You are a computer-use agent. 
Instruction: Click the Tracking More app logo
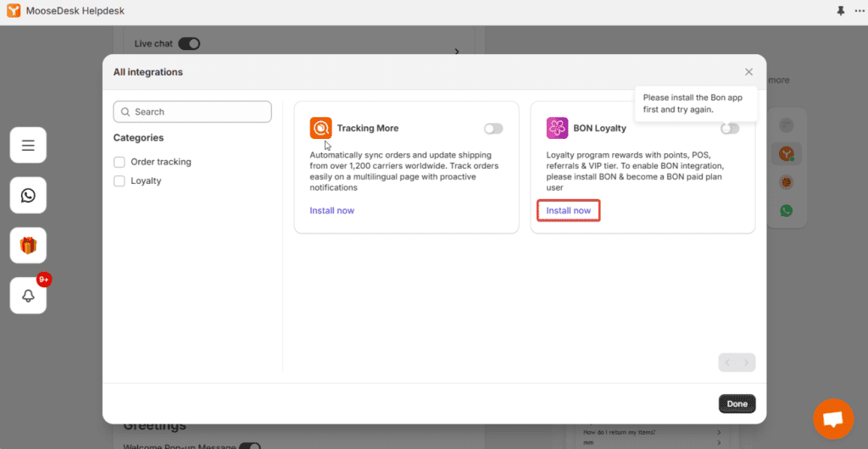click(320, 128)
